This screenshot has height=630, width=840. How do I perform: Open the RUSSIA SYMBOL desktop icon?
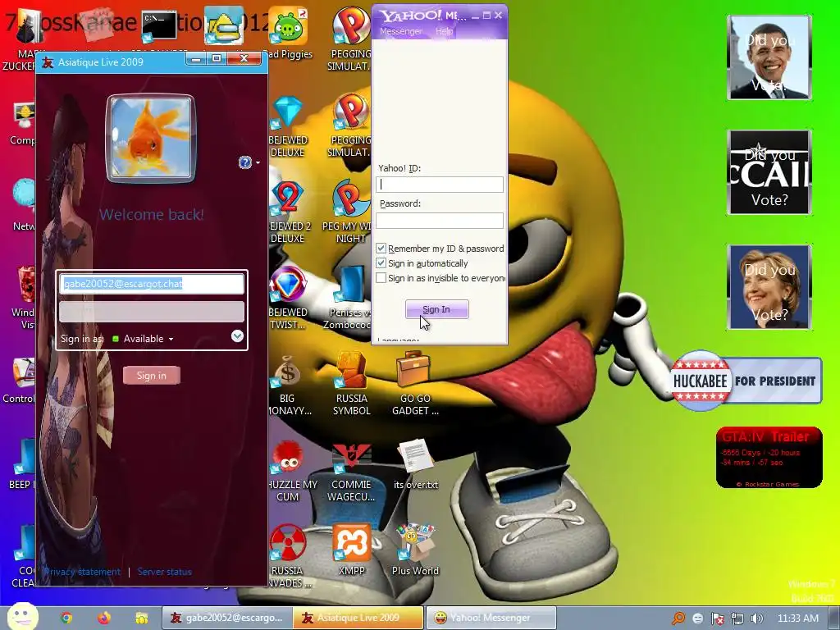(x=351, y=384)
